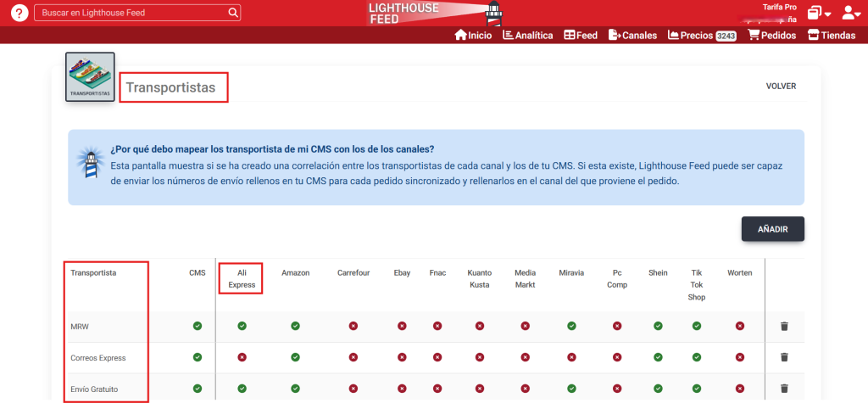The width and height of the screenshot is (868, 403).
Task: Delete the Envío Gratuito carrier row
Action: (x=784, y=388)
